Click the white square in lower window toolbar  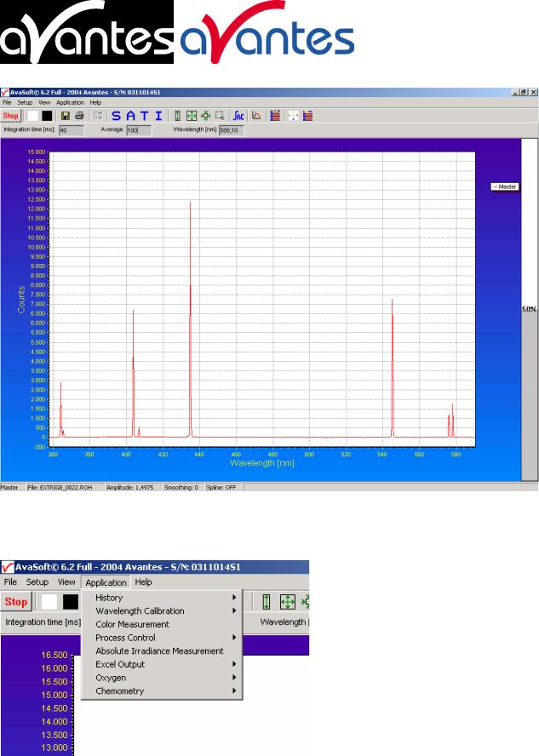[x=49, y=602]
